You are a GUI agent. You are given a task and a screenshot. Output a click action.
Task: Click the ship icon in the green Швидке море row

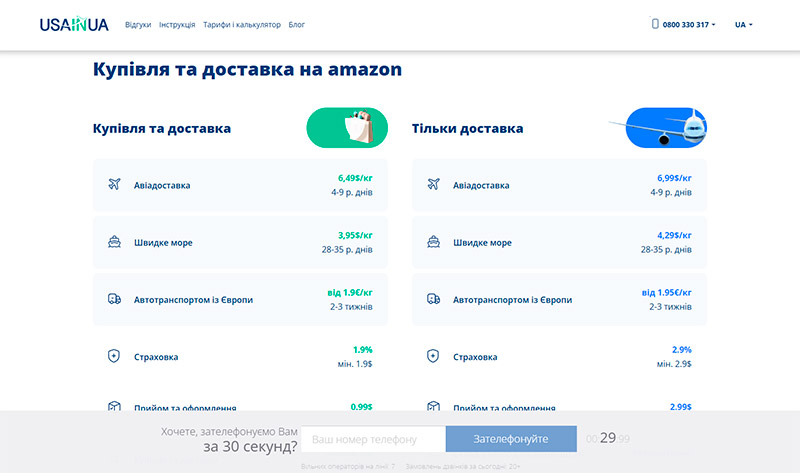(114, 242)
